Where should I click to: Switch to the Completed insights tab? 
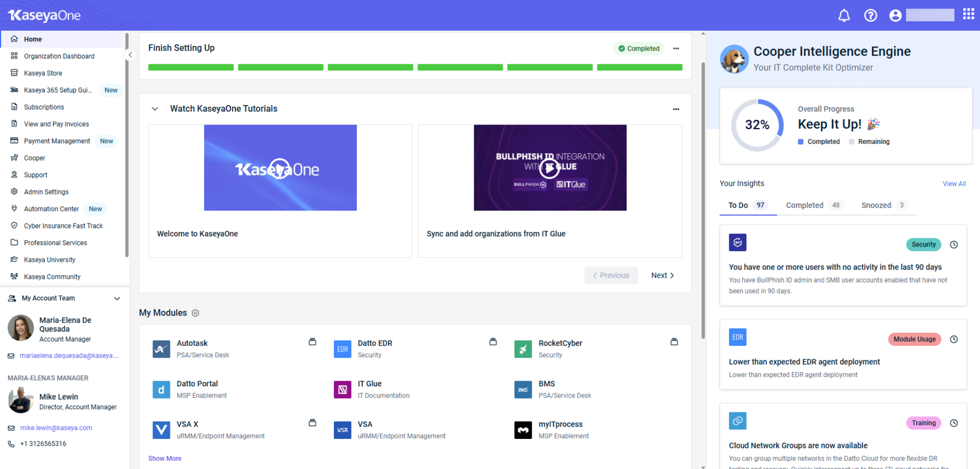pyautogui.click(x=814, y=205)
